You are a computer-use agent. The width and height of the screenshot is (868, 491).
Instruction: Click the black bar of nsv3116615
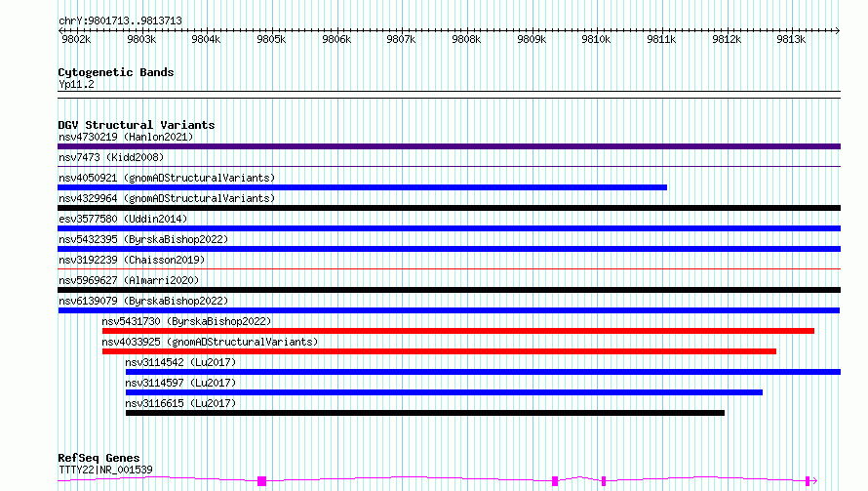tap(425, 413)
